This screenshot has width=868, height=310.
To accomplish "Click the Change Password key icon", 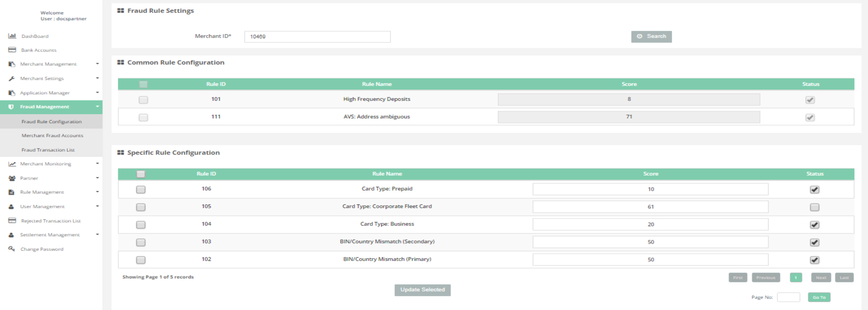I will coord(12,249).
